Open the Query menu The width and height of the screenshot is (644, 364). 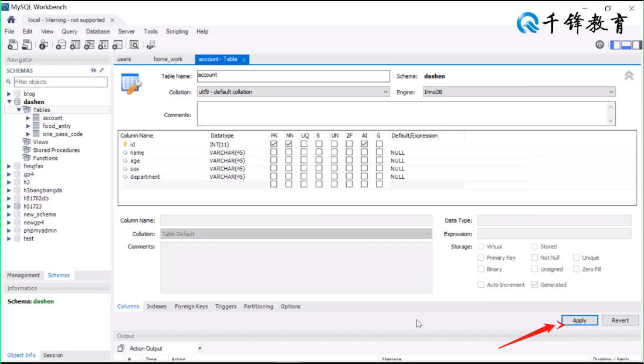(x=69, y=32)
